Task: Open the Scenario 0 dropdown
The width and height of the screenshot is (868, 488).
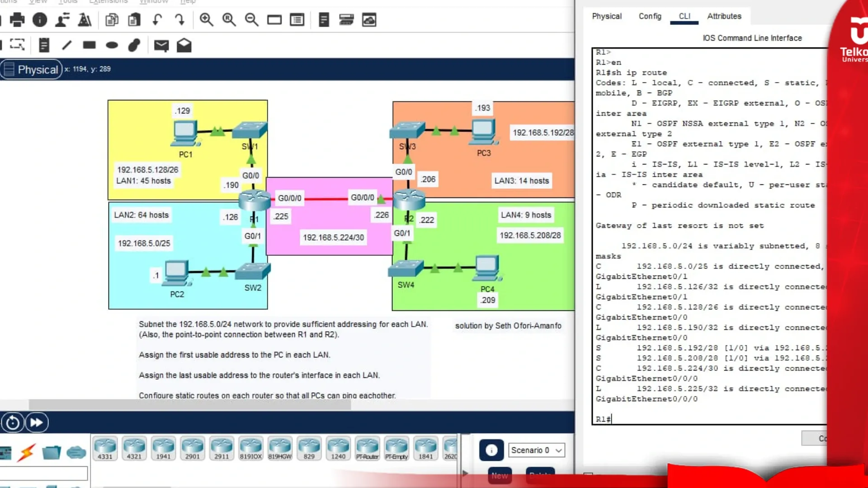Action: (537, 450)
